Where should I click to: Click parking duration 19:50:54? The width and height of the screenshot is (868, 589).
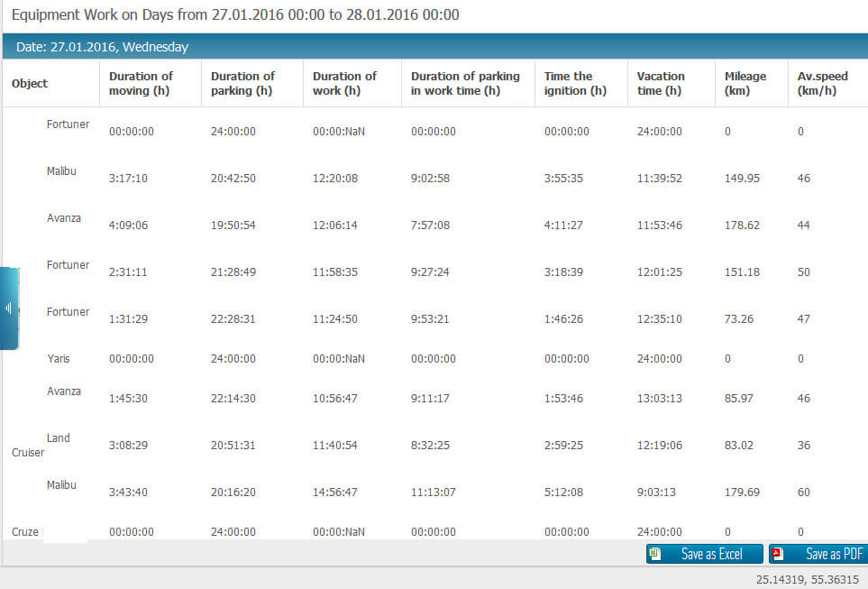pyautogui.click(x=233, y=225)
